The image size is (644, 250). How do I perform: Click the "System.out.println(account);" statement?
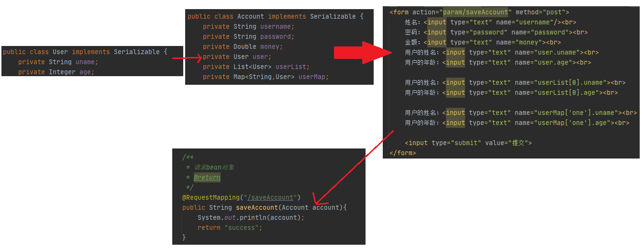click(251, 217)
